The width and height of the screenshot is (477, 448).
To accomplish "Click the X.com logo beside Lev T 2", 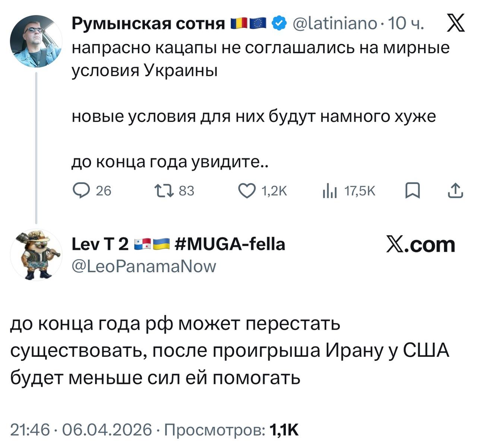I will (x=420, y=245).
